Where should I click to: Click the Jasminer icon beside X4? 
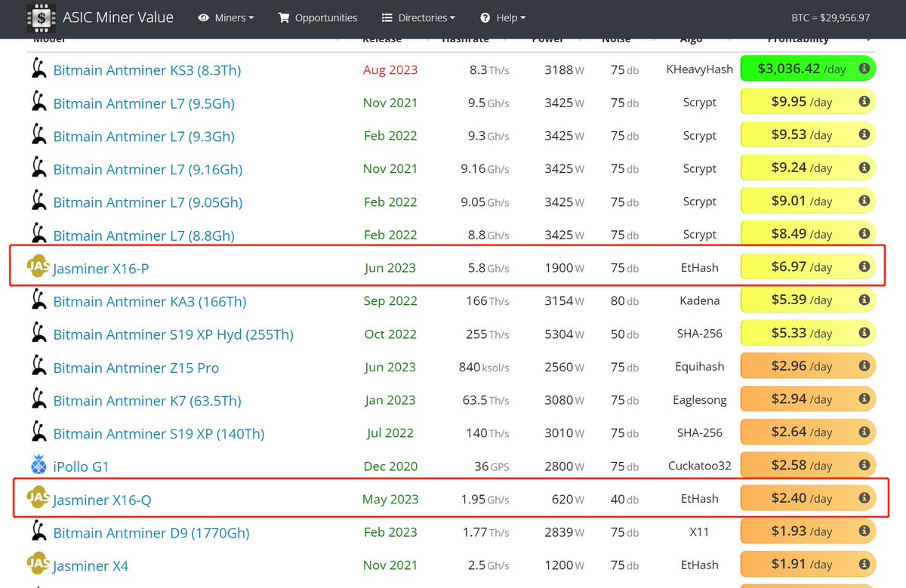point(39,565)
